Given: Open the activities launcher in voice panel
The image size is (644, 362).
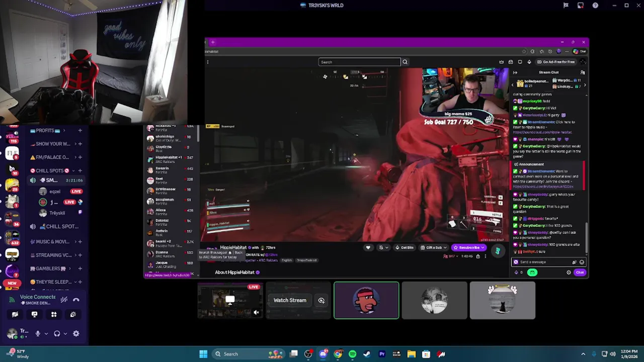Looking at the screenshot, I should (x=54, y=314).
